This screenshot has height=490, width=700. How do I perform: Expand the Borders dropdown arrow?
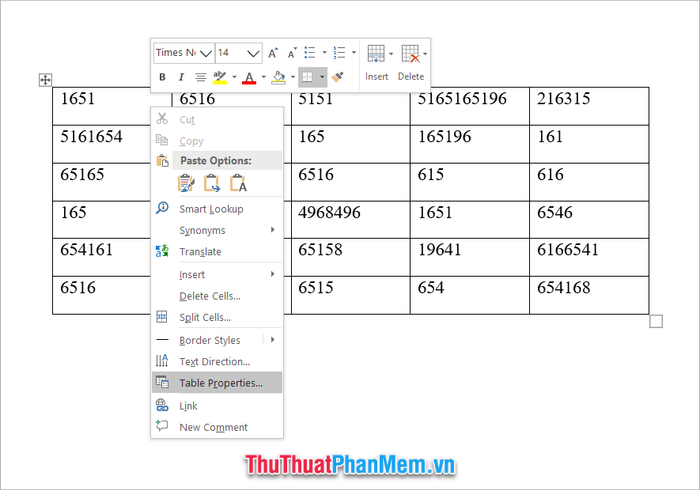coord(322,77)
